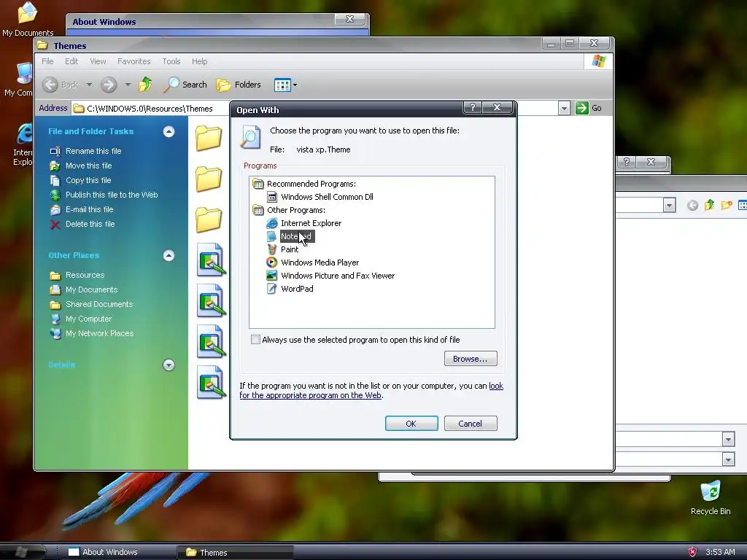Select Windows Shell Common Dll entry
The height and width of the screenshot is (560, 747).
(327, 197)
